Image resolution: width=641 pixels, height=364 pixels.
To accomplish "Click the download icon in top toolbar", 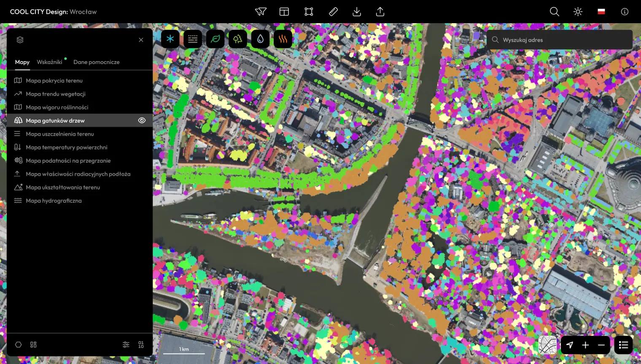I will coord(357,12).
